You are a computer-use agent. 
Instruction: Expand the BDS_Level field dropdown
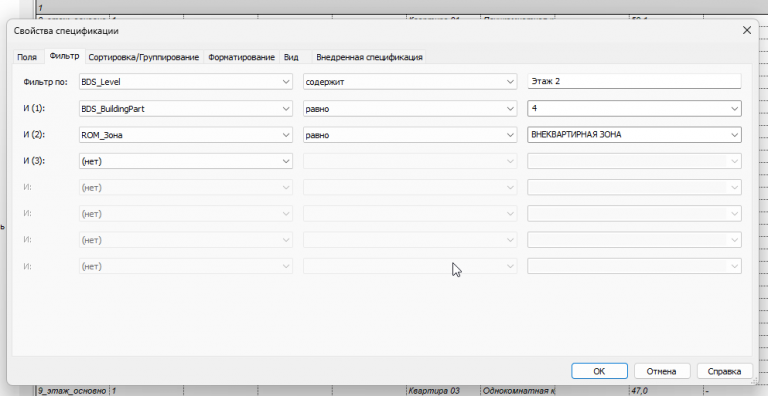(x=186, y=82)
